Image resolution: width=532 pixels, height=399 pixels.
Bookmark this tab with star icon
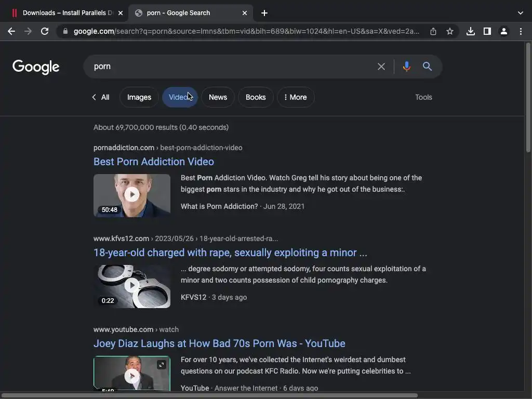coord(450,32)
